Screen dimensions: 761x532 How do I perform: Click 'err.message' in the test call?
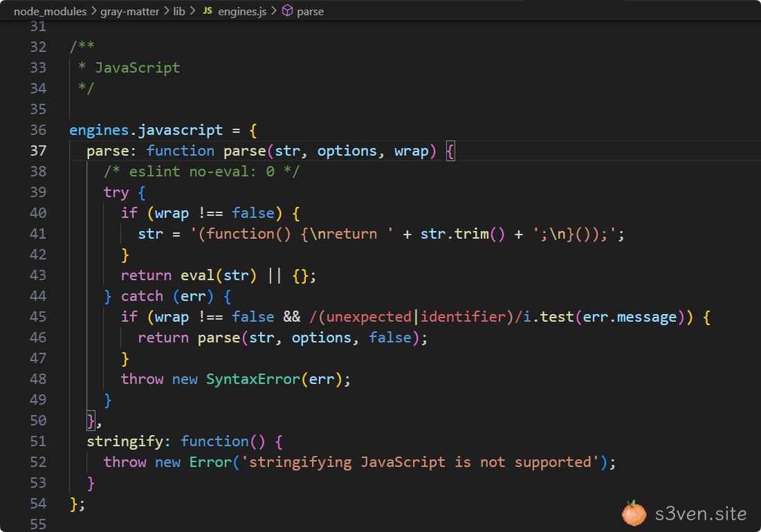point(630,317)
